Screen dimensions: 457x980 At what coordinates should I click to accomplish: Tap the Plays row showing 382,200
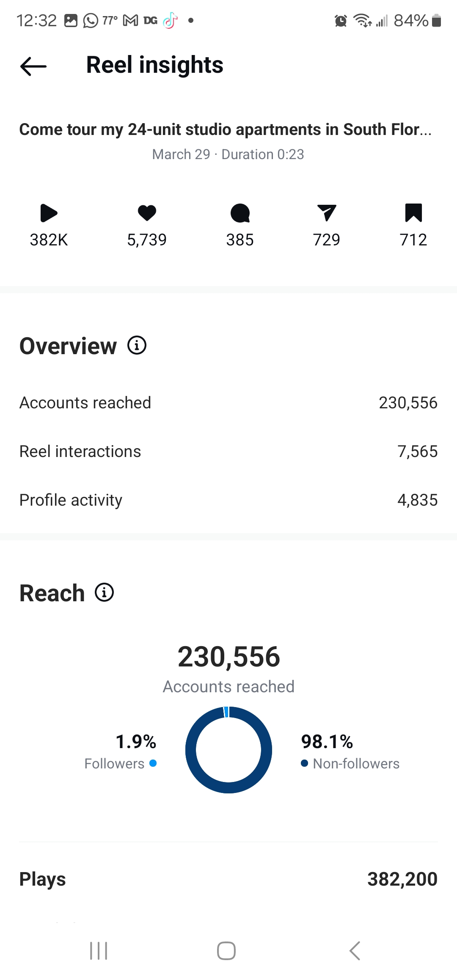click(x=228, y=879)
